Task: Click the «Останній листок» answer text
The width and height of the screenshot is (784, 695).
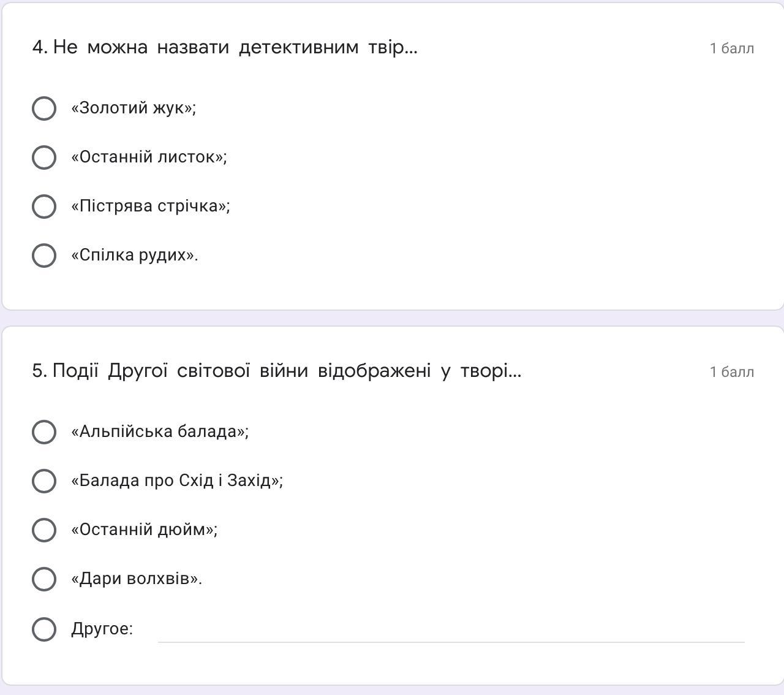Action: pyautogui.click(x=149, y=157)
